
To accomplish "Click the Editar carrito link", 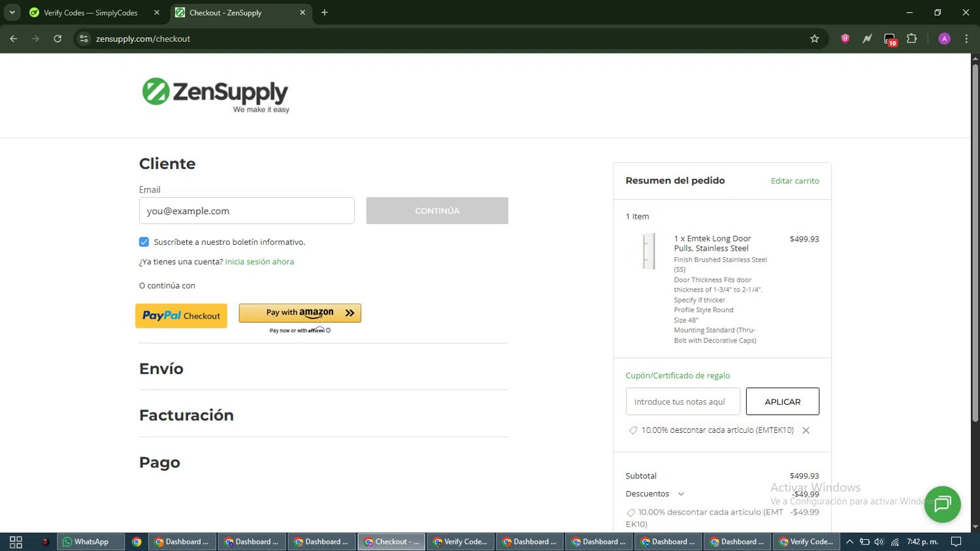I will [794, 181].
